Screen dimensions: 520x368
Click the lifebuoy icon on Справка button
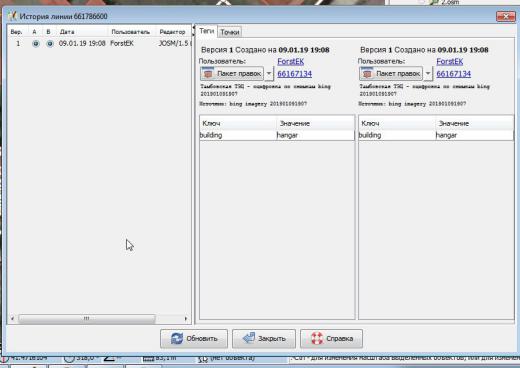coord(317,338)
